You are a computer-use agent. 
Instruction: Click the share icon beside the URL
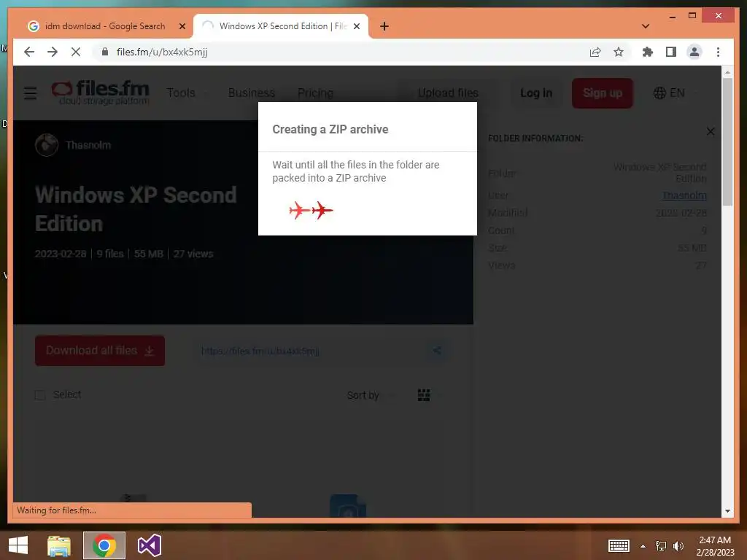pos(437,351)
